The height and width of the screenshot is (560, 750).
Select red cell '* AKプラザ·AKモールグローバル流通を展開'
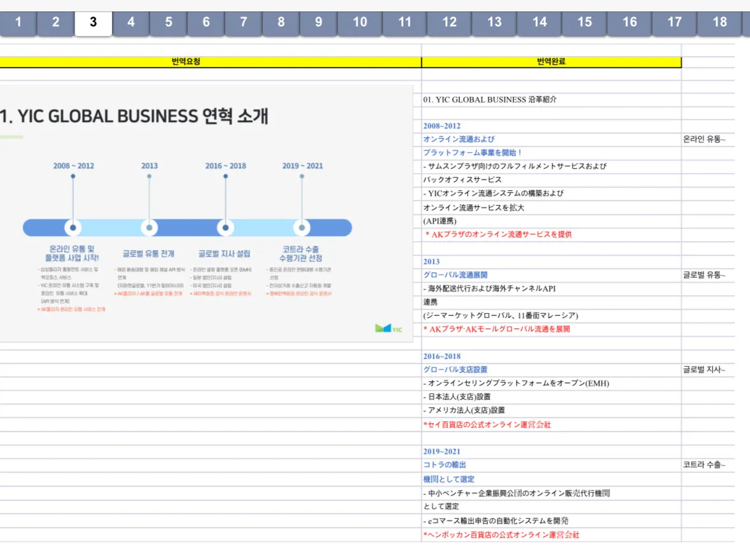pyautogui.click(x=552, y=329)
